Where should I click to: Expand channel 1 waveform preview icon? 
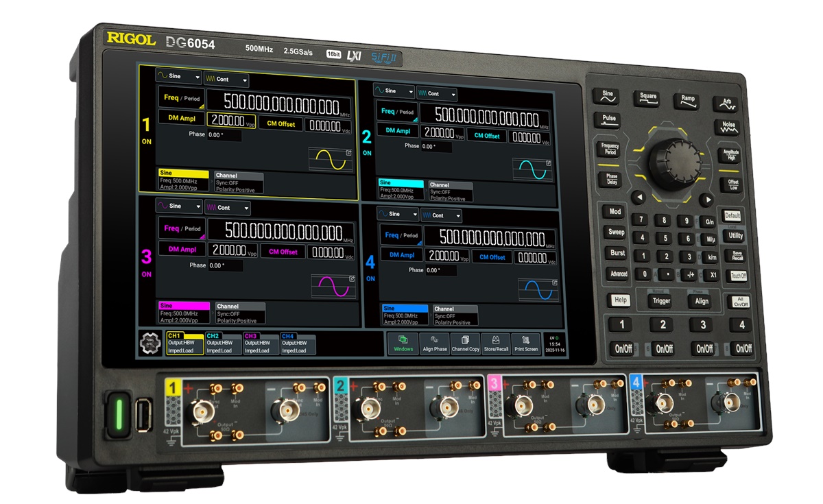(x=349, y=153)
